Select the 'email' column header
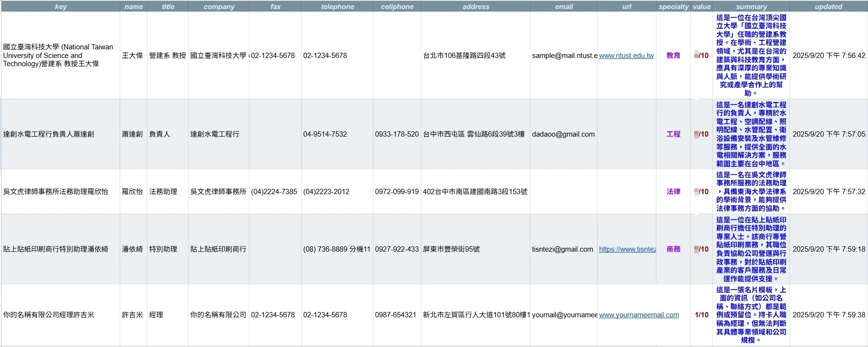The width and height of the screenshot is (868, 347). pos(564,6)
